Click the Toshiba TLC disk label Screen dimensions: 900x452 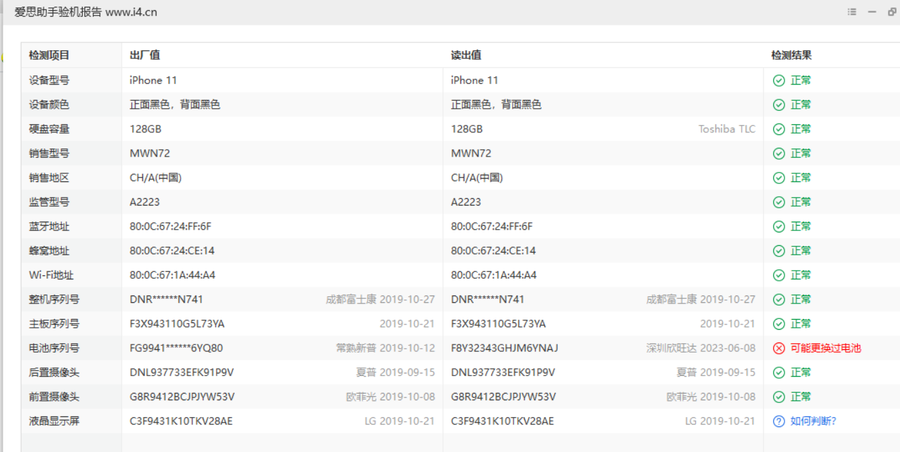[726, 129]
